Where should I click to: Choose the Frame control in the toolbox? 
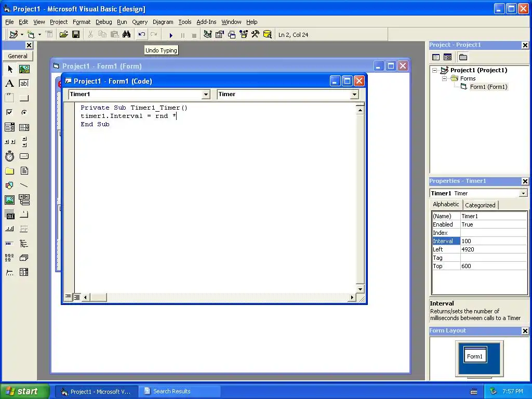[10, 98]
